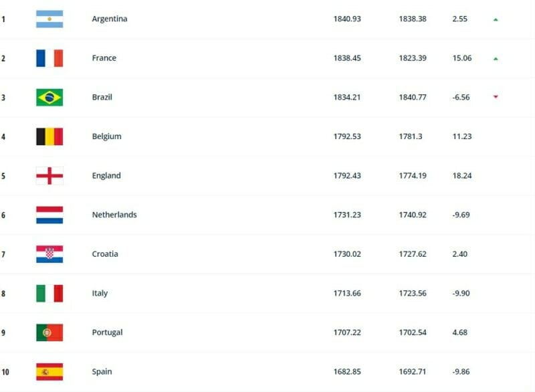Click Brazil's red down arrow indicator
Viewport: 535px width, 392px height.
[496, 97]
